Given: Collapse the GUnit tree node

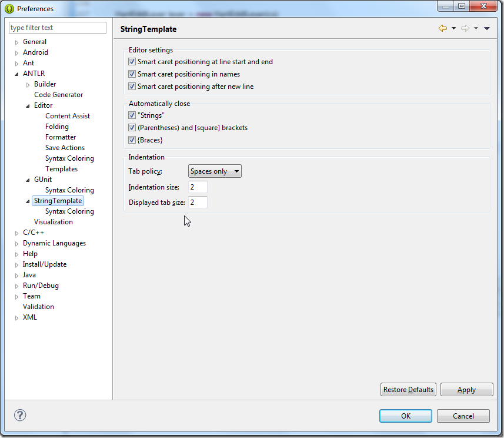Looking at the screenshot, I should click(28, 180).
